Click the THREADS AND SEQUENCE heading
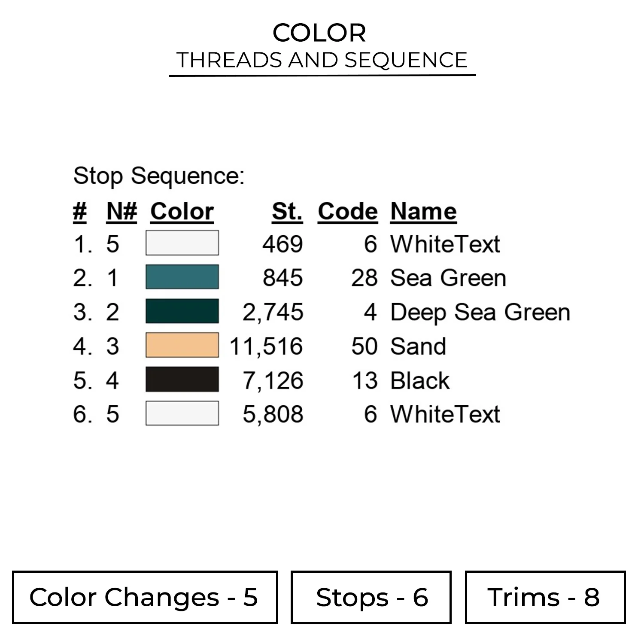Image resolution: width=644 pixels, height=644 pixels. click(322, 60)
